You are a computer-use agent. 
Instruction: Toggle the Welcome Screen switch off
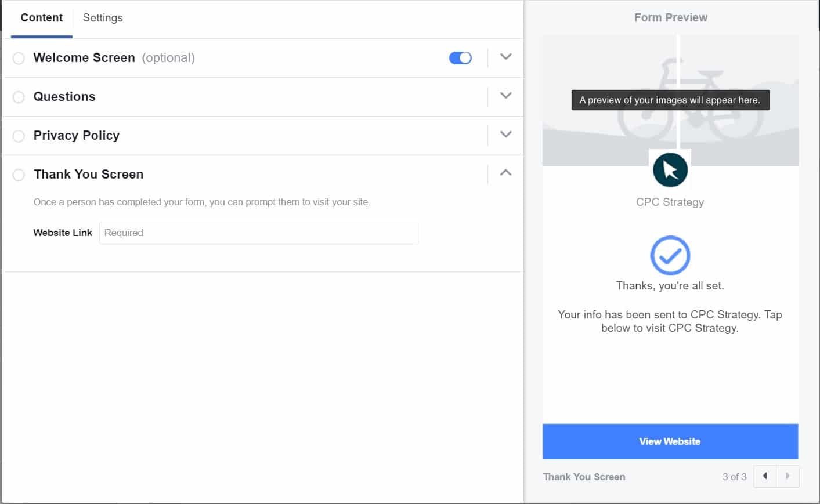coord(460,58)
